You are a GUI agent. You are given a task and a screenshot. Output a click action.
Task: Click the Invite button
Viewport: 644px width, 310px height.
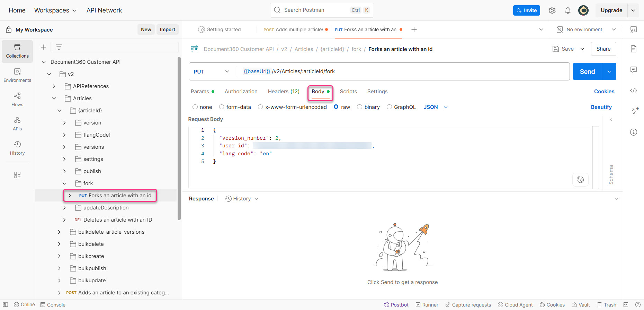tap(527, 10)
